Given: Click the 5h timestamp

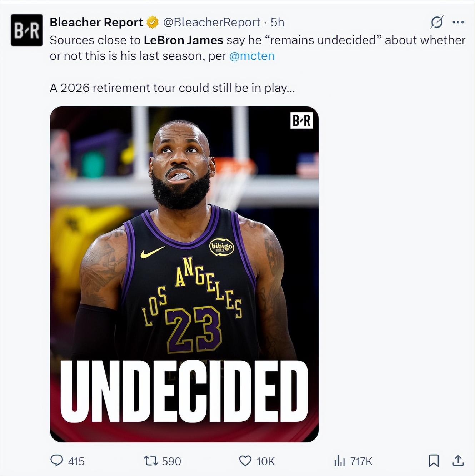Looking at the screenshot, I should click(x=277, y=22).
